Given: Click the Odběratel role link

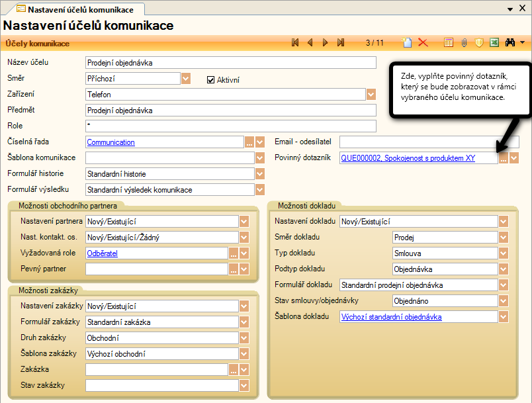Looking at the screenshot, I should coord(102,253).
